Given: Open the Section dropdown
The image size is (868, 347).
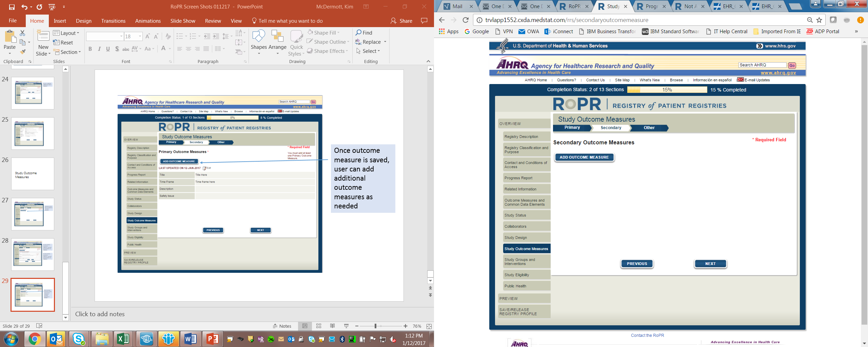Looking at the screenshot, I should coord(68,52).
